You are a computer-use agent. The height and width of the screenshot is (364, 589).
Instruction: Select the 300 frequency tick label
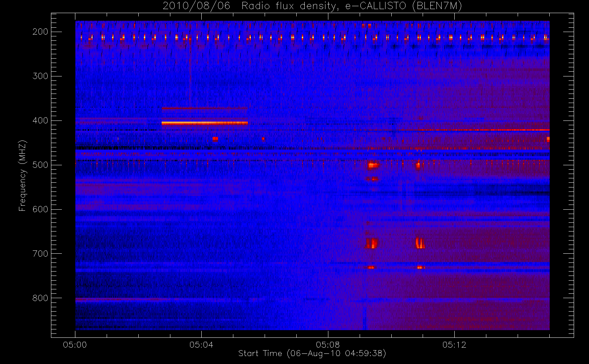coord(40,76)
